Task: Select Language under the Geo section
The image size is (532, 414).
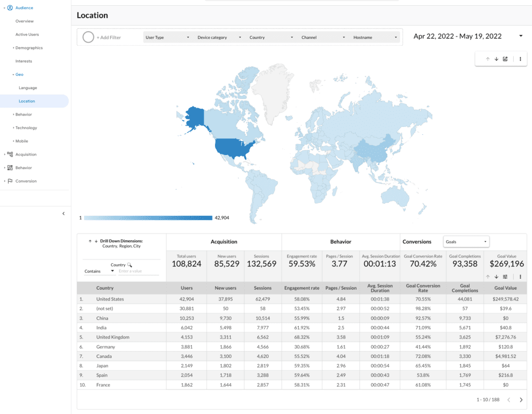Action: (27, 87)
